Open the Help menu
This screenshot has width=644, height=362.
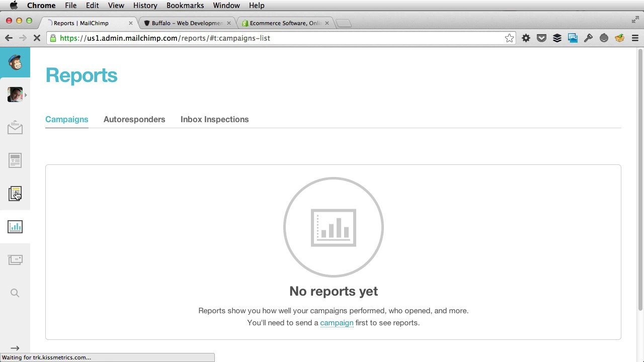[257, 6]
